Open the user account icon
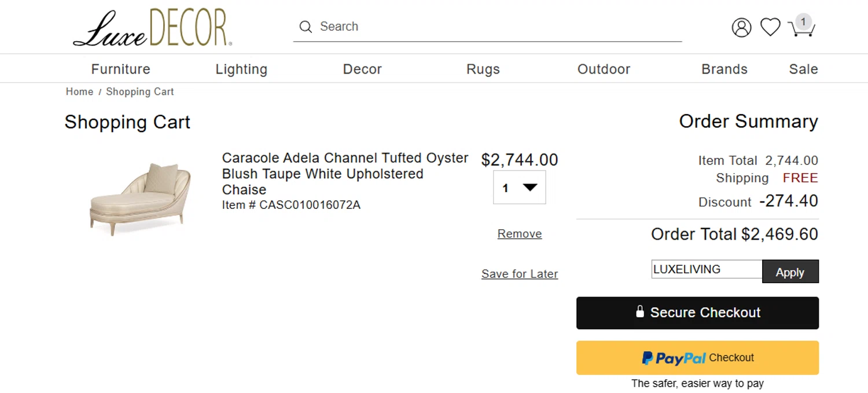 [741, 27]
